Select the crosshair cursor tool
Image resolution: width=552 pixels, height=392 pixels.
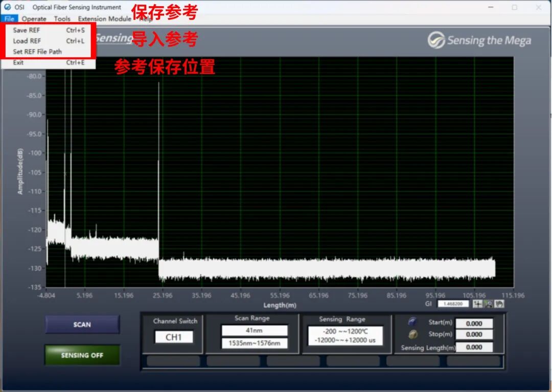[477, 304]
